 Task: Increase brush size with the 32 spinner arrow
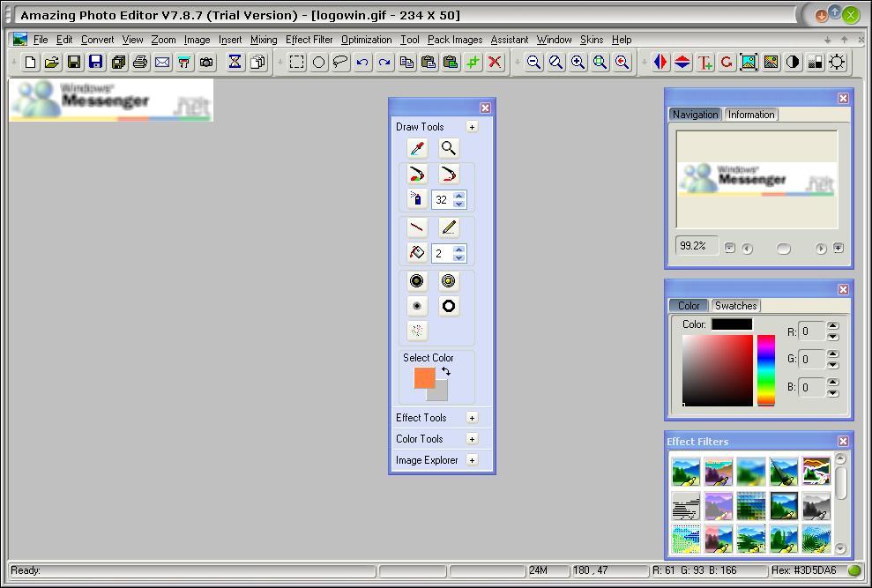[458, 195]
